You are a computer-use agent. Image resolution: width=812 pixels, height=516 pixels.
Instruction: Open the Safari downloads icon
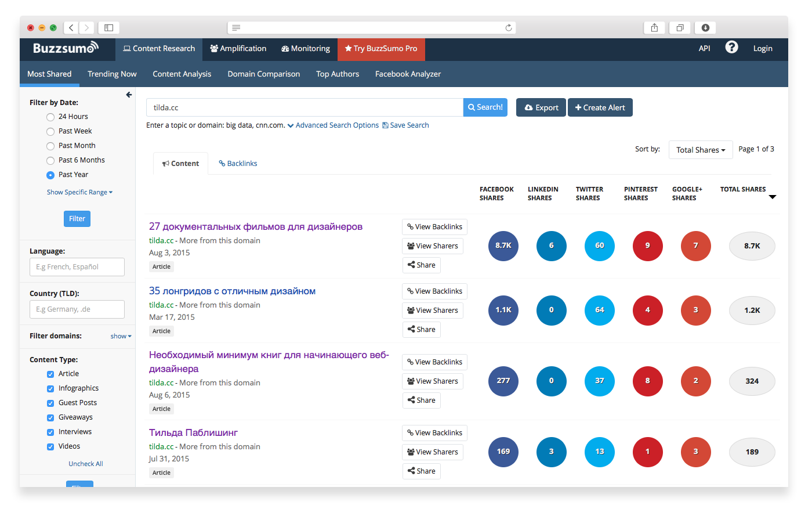tap(705, 28)
